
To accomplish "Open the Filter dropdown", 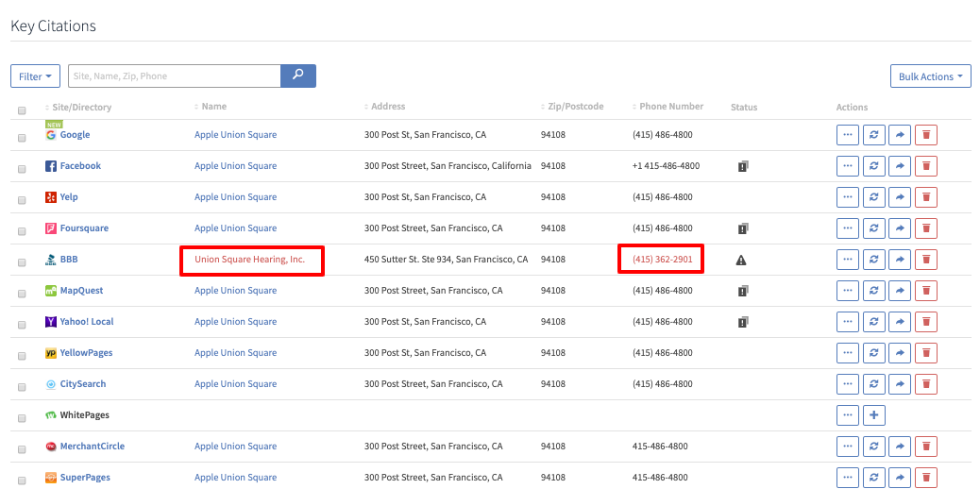I will coord(35,76).
